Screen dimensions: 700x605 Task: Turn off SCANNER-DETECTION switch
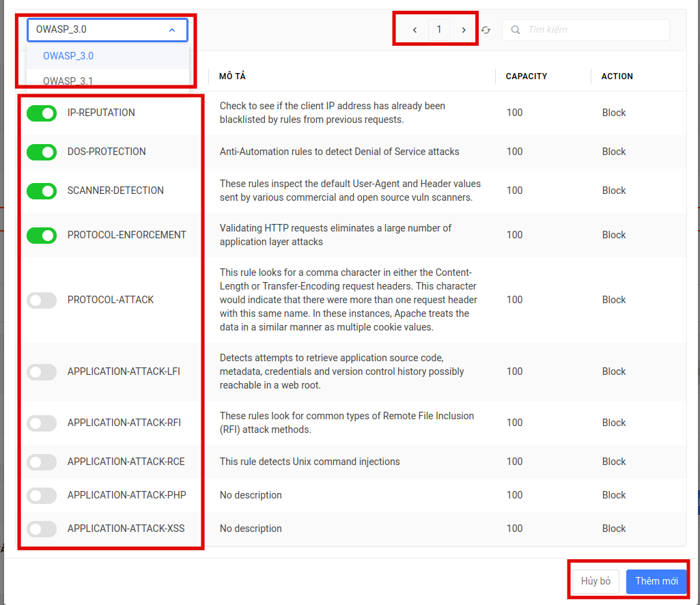tap(42, 191)
